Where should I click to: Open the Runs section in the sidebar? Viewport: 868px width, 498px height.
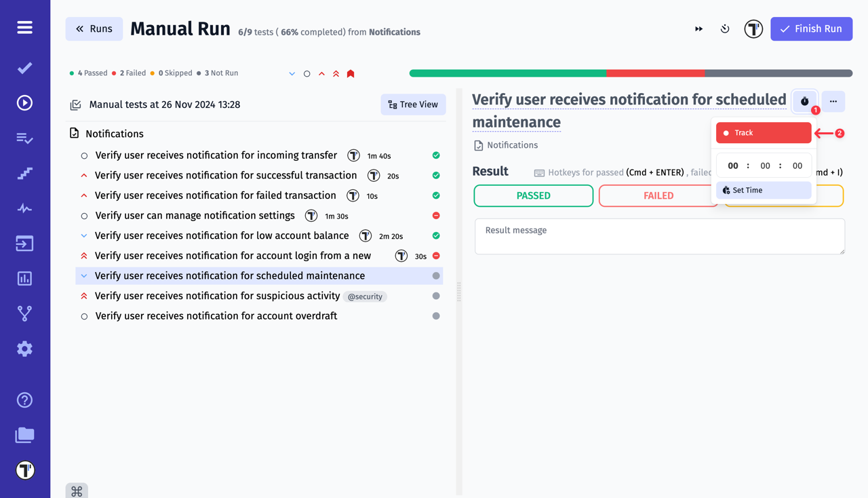tap(24, 102)
